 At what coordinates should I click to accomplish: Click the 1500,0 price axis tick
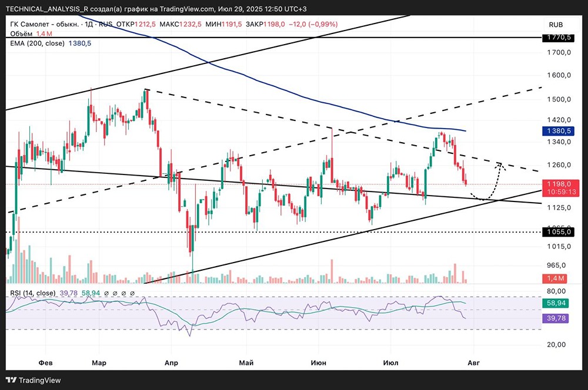click(x=559, y=99)
